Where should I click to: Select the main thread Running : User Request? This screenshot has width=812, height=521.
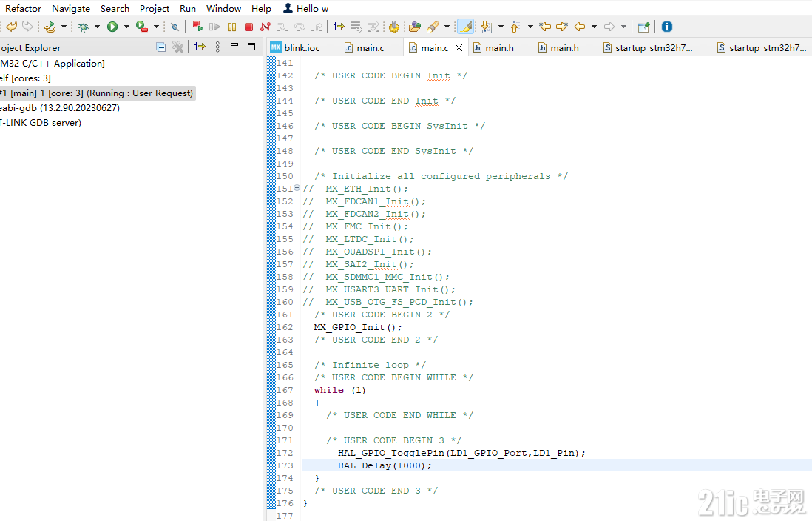(97, 93)
